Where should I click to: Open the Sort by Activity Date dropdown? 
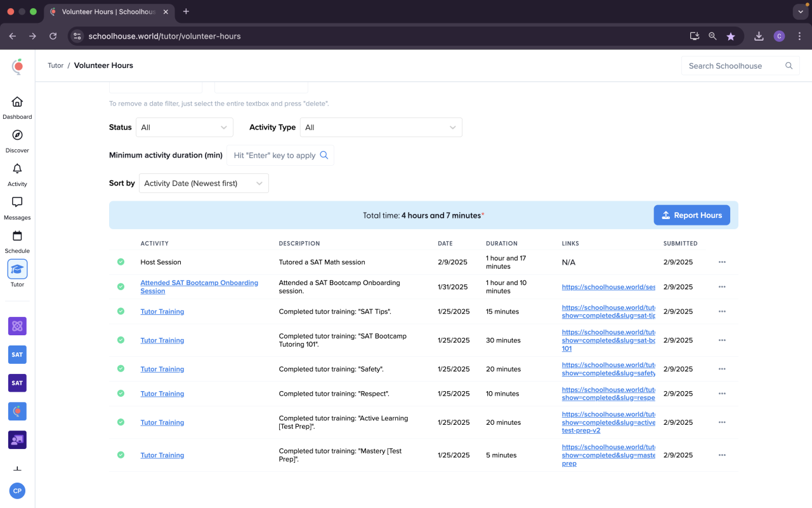[x=204, y=184]
